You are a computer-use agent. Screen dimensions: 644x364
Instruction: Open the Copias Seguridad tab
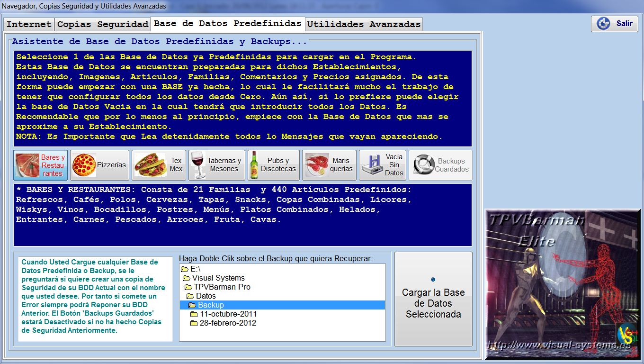(x=103, y=24)
